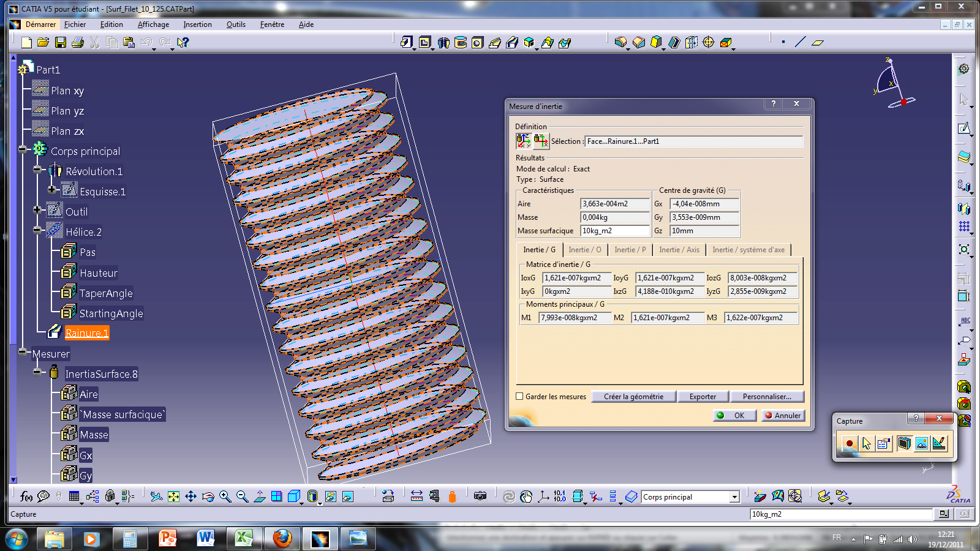Click the What's This help cursor icon
This screenshot has height=551, width=980.
coord(183,42)
